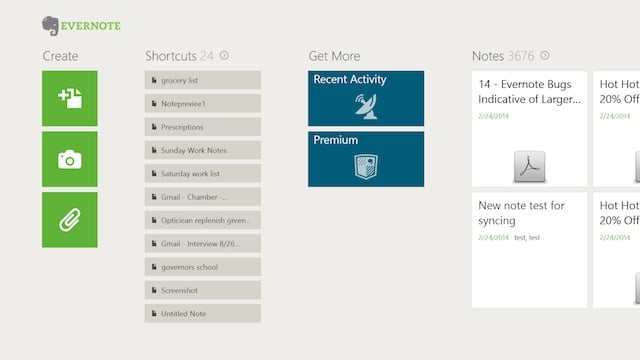Open the Untitled Note shortcut
640x360 pixels.
203,313
